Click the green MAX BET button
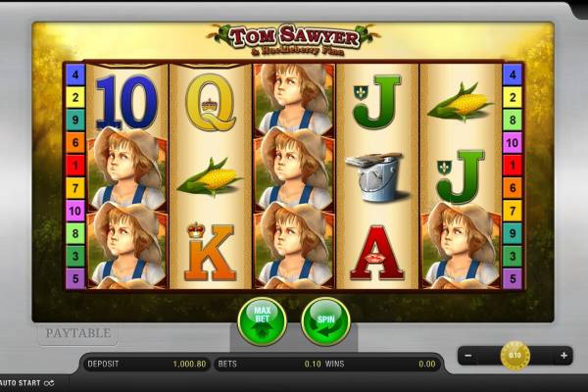 point(262,321)
